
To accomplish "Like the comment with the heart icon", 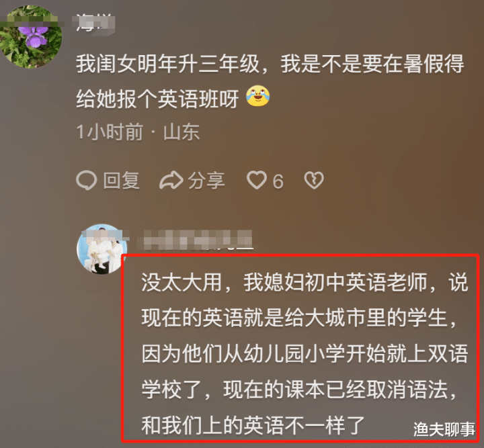I will click(257, 180).
